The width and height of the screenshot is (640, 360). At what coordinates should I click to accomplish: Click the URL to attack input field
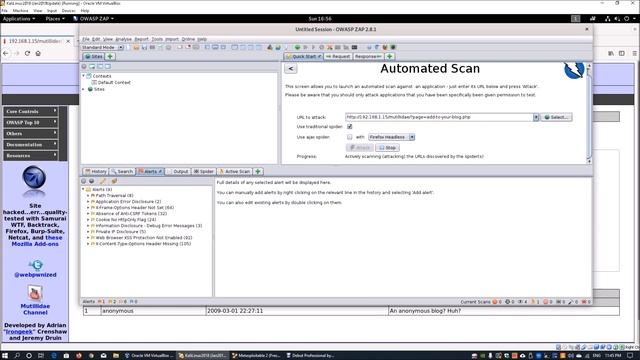coord(439,117)
